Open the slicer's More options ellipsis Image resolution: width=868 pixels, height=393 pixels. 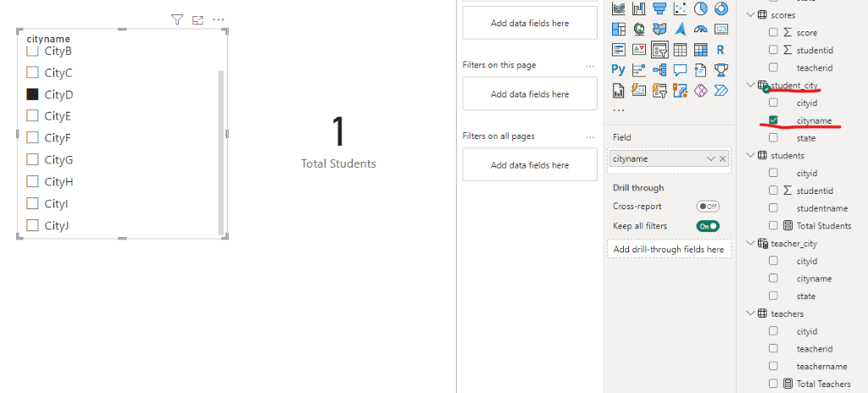point(219,20)
